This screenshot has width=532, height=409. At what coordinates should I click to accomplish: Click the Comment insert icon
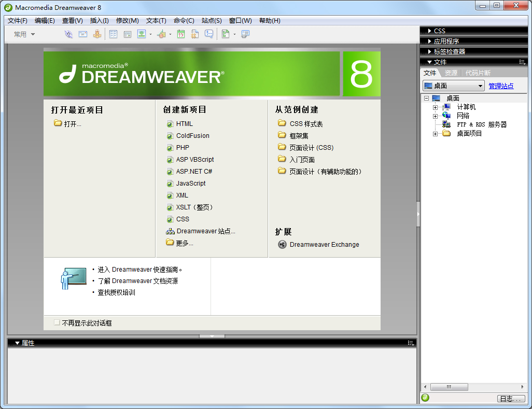[x=209, y=34]
